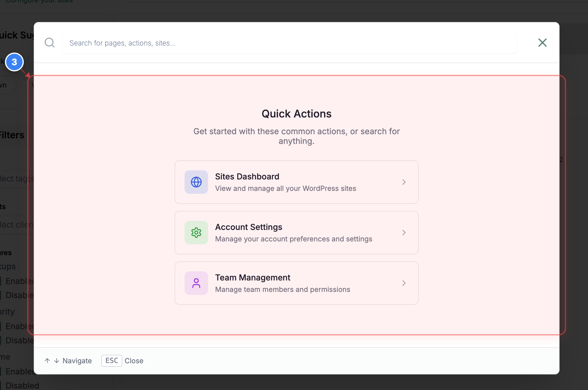Viewport: 588px width, 390px height.
Task: Select the Account Settings quick action
Action: coord(296,233)
